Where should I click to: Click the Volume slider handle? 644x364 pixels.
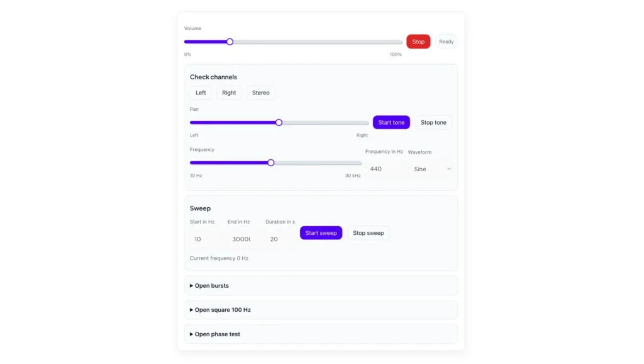pos(230,42)
